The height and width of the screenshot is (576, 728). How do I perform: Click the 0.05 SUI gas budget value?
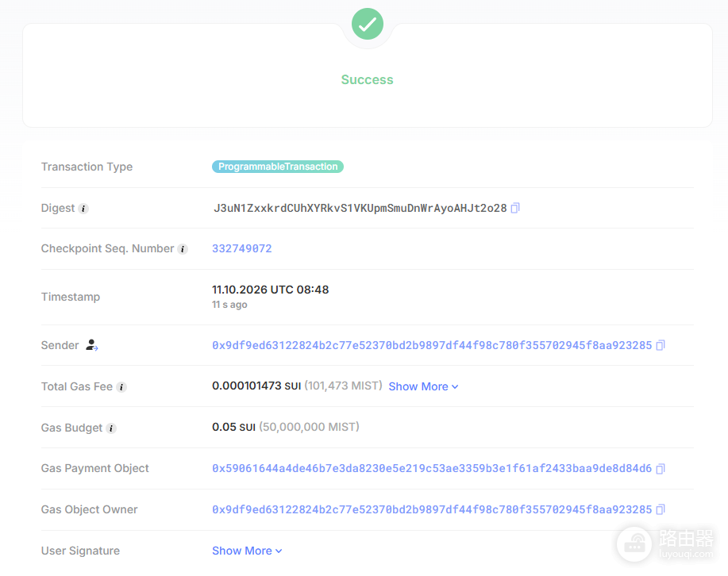point(233,427)
